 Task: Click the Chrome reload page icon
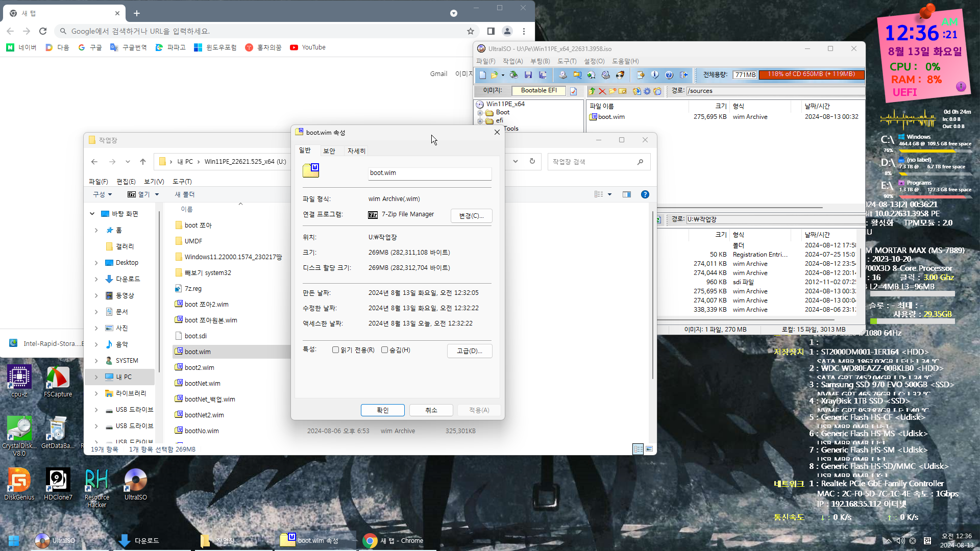point(43,31)
